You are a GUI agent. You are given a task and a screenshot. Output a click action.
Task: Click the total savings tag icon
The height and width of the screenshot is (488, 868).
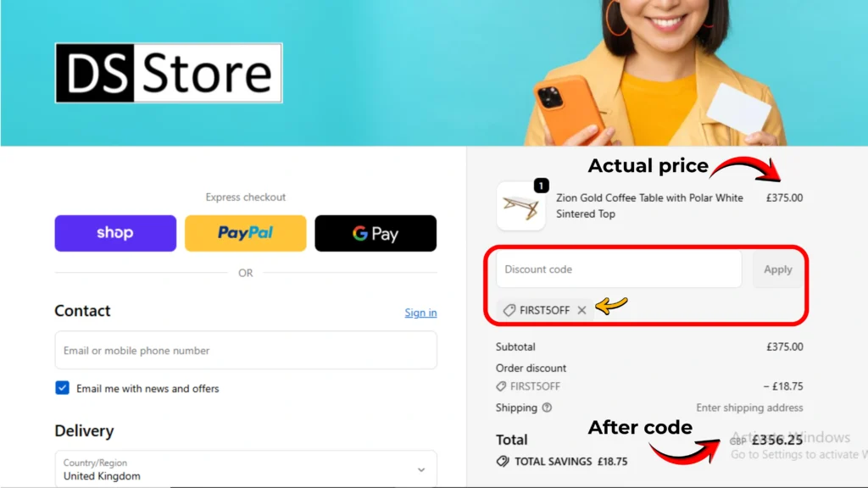[x=503, y=461]
